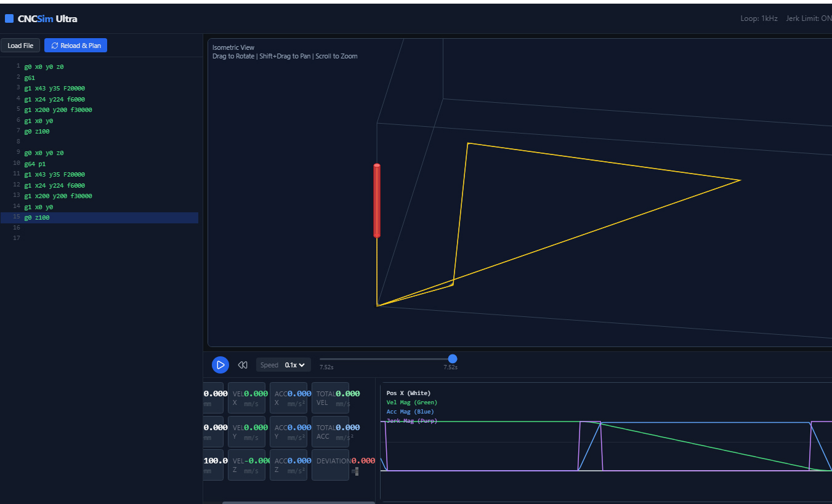Screen dimensions: 832x504
Task: Select the g64 p1 code line
Action: click(35, 164)
